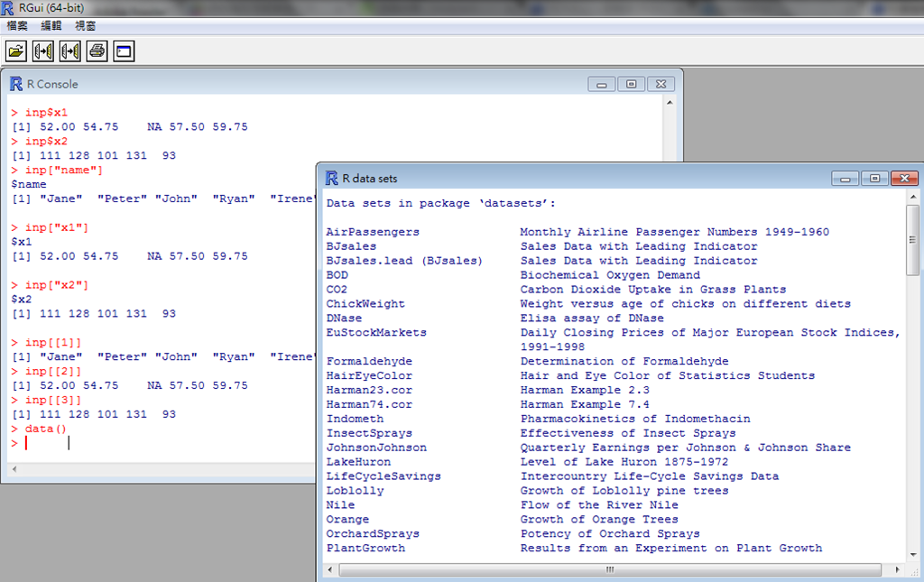Click the Harman23.cor dataset name
Viewport: 924px width, 582px height.
pyautogui.click(x=369, y=390)
